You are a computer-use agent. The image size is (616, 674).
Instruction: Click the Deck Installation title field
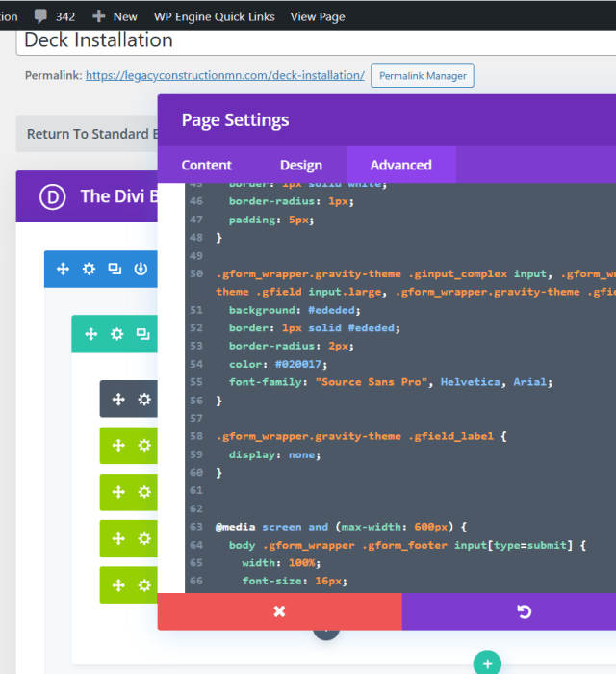click(316, 41)
